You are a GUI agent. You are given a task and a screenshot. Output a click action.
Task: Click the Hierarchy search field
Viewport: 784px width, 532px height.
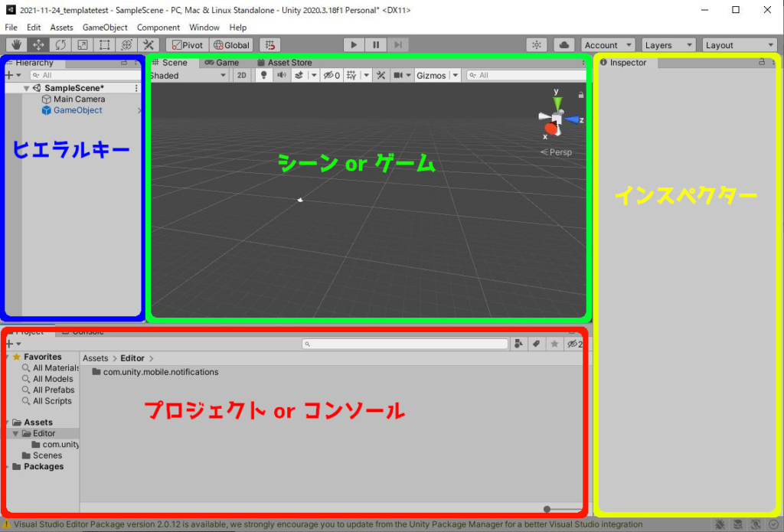pyautogui.click(x=86, y=76)
